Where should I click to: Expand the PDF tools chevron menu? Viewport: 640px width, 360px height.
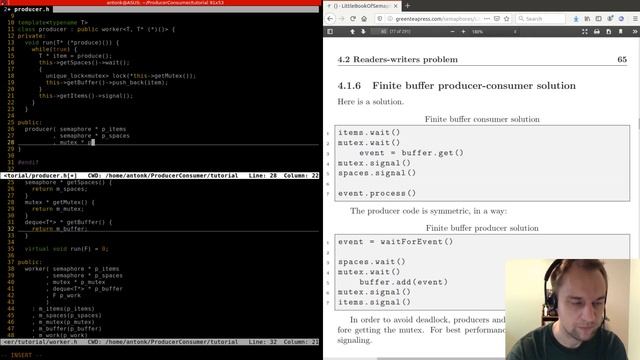[635, 31]
